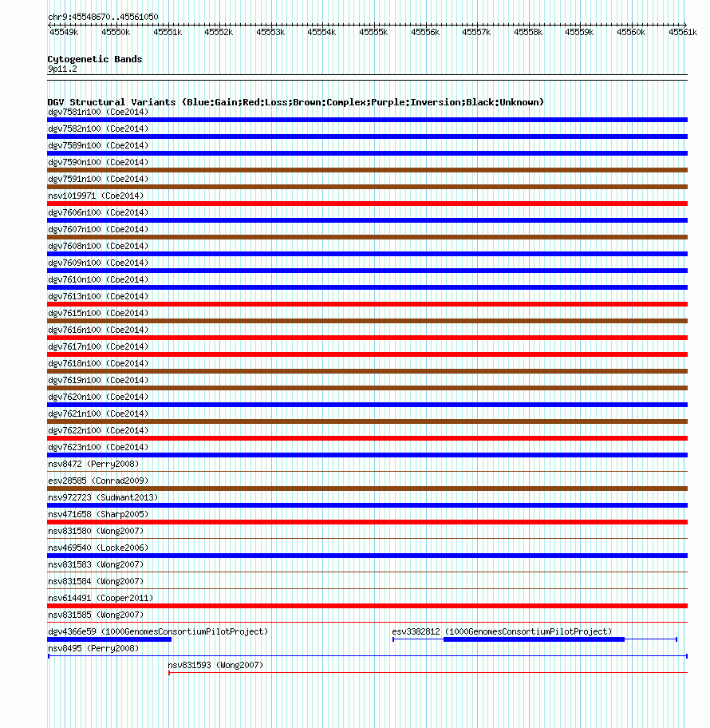
Task: Click the esv28585 (Conrad2009) label
Action: (x=98, y=481)
